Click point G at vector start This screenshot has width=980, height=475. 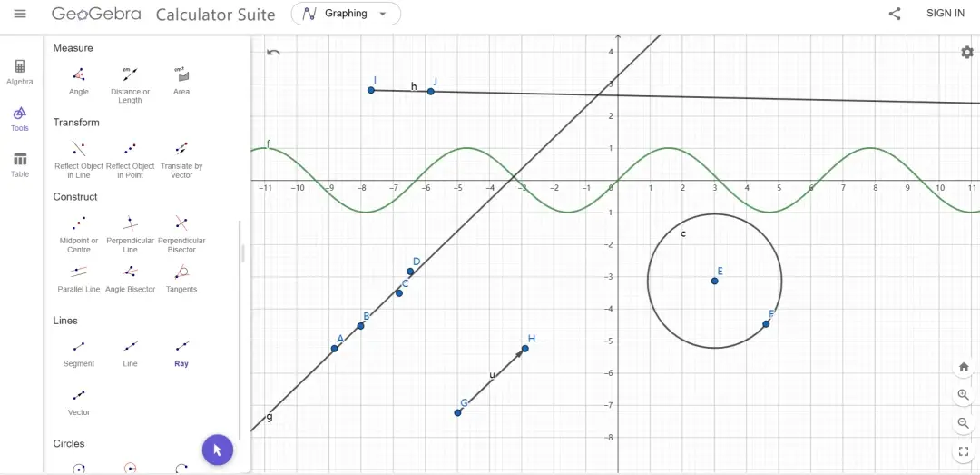(x=457, y=412)
